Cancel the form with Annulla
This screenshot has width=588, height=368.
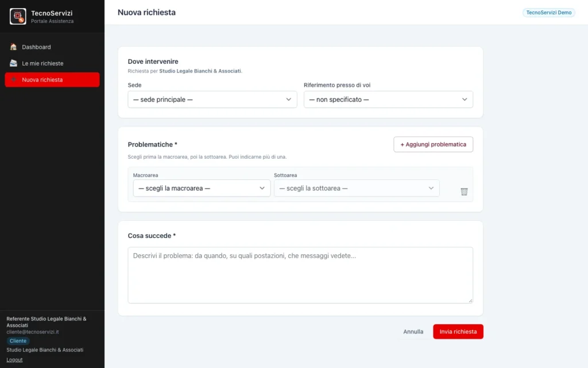(413, 332)
